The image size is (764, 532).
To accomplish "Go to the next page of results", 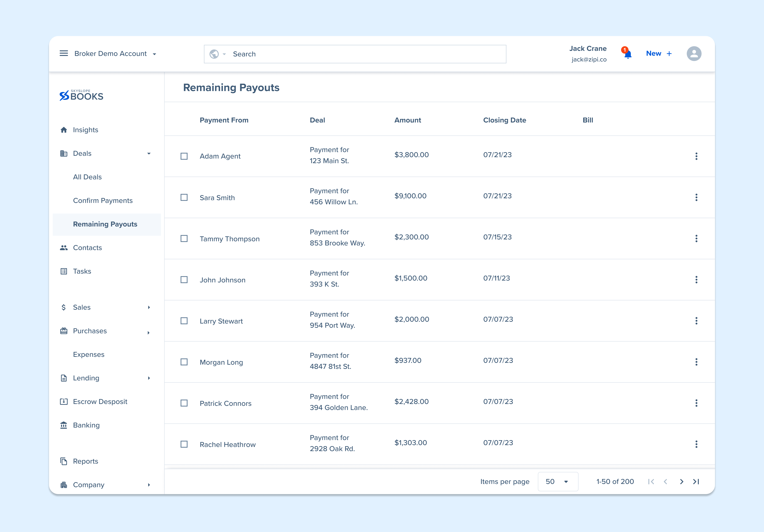I will point(682,482).
